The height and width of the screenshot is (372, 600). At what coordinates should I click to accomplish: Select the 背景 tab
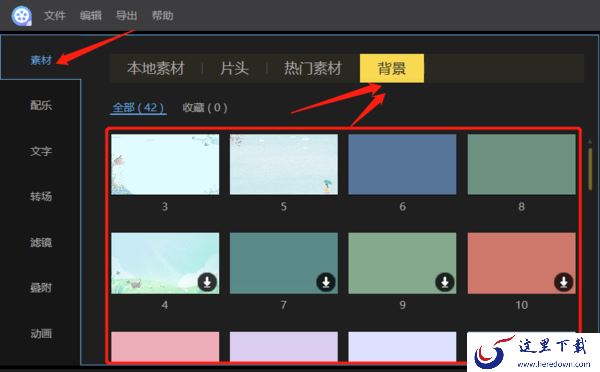pyautogui.click(x=392, y=69)
